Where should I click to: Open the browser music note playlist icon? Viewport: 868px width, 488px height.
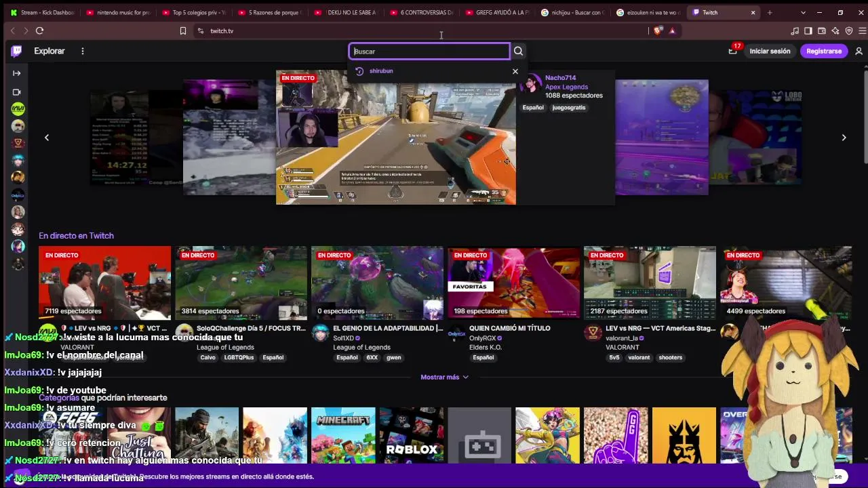[x=795, y=30]
